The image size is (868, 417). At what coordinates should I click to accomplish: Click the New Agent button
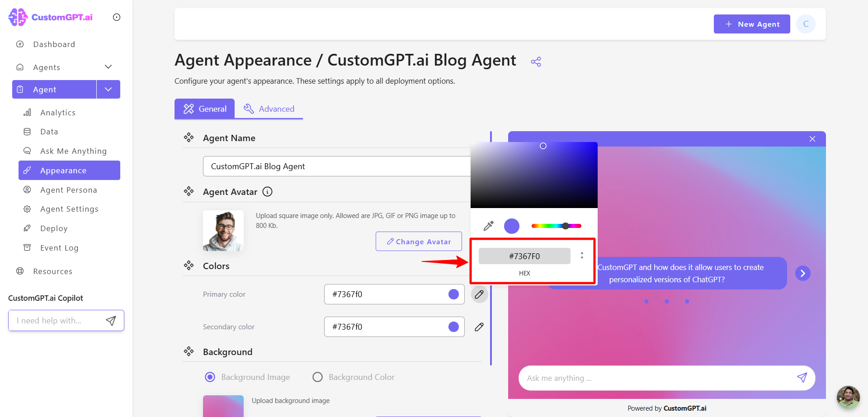[x=752, y=24]
